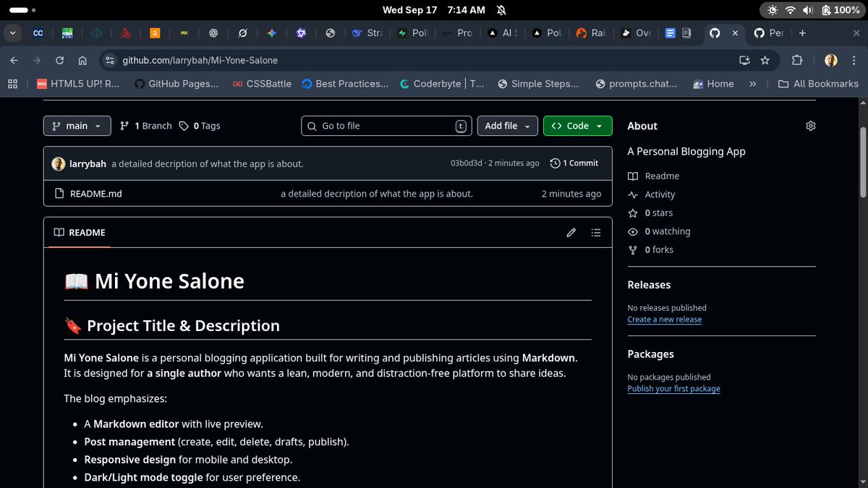Click the Go to file search field

[386, 126]
